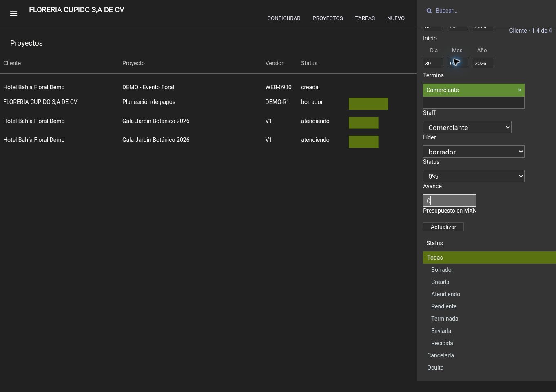Viewport: 556px width, 392px height.
Task: Open the CONFIGURAR menu
Action: point(284,18)
